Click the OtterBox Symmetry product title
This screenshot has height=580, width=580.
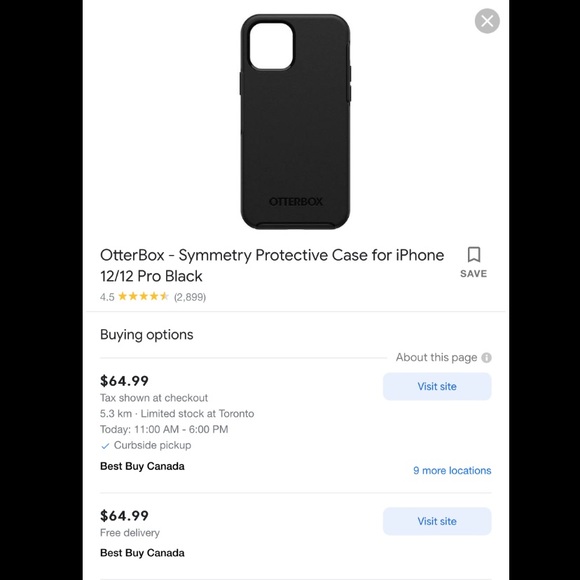click(272, 266)
